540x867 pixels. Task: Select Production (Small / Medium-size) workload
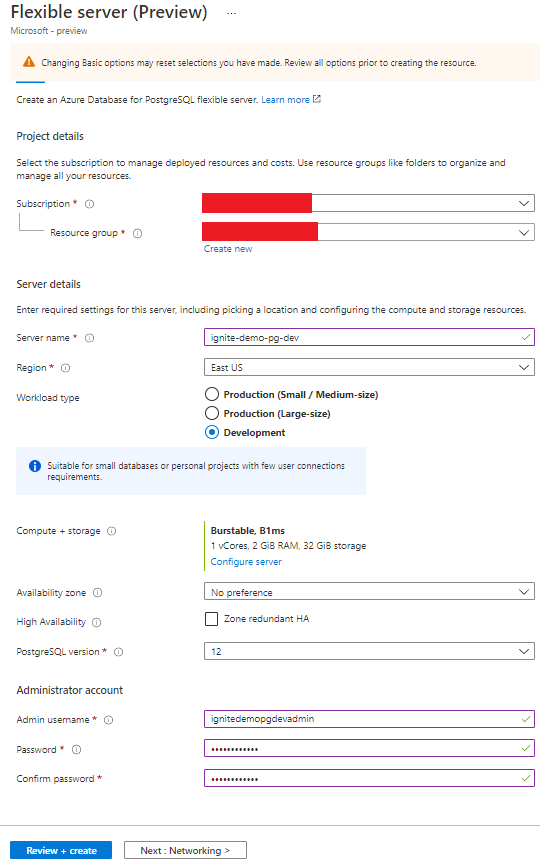point(212,394)
